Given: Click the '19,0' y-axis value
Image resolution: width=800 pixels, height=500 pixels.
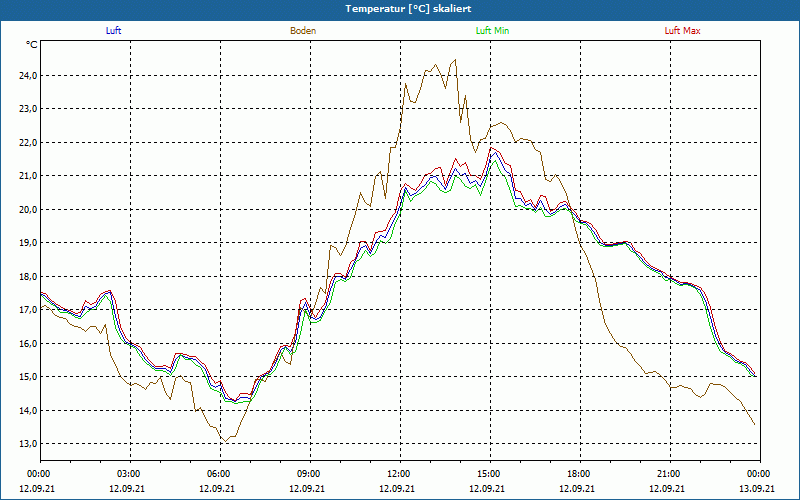Looking at the screenshot, I should click(29, 242).
